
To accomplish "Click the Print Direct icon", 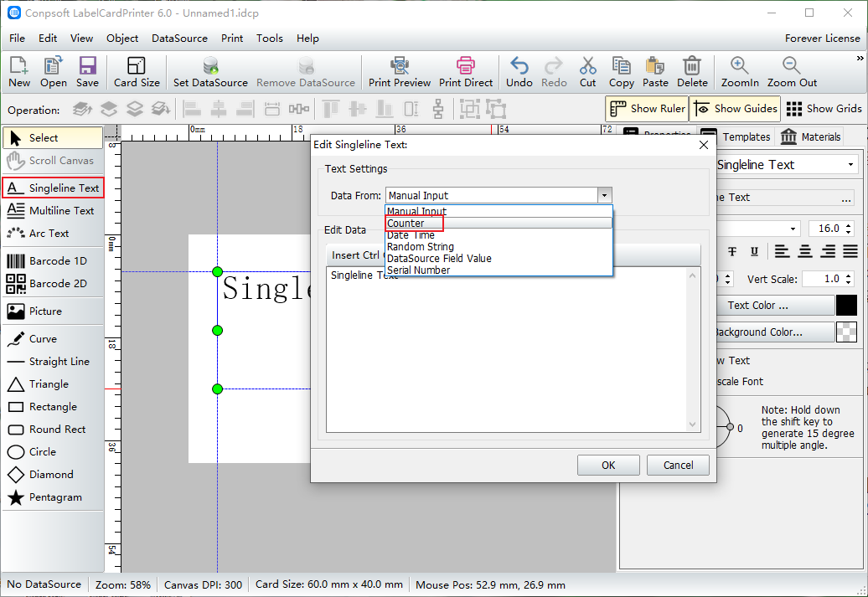I will [x=466, y=72].
